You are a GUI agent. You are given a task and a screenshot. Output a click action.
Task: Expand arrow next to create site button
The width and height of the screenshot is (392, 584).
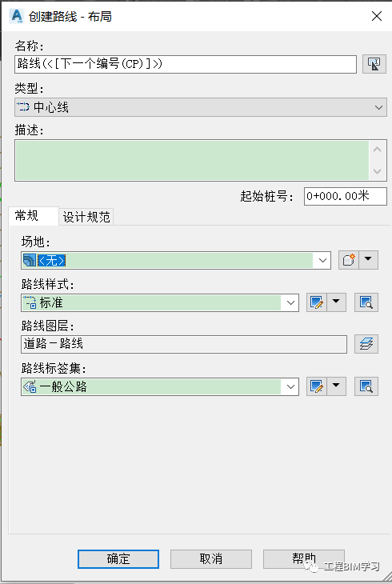(369, 260)
